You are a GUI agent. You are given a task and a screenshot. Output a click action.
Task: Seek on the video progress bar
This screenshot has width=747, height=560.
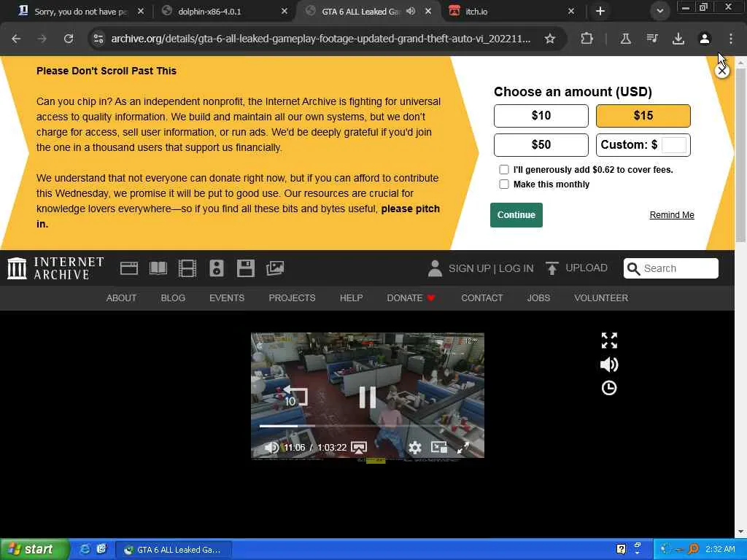coord(367,426)
